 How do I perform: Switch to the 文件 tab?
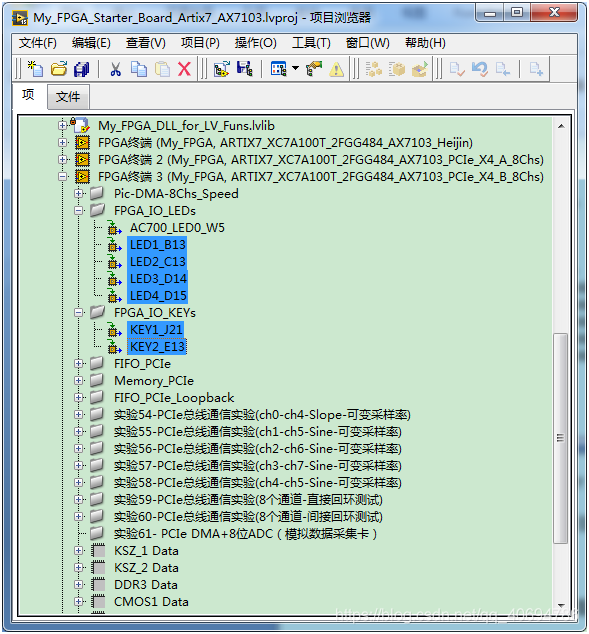[x=68, y=97]
